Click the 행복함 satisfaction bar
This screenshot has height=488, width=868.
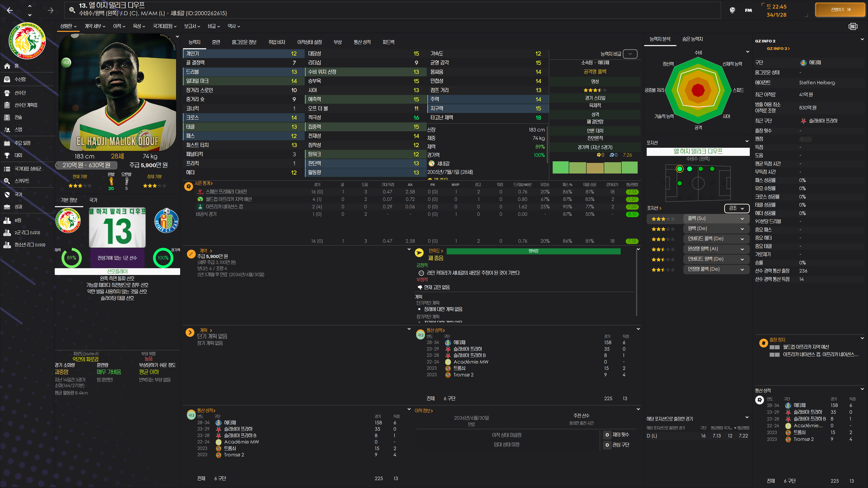pyautogui.click(x=533, y=251)
